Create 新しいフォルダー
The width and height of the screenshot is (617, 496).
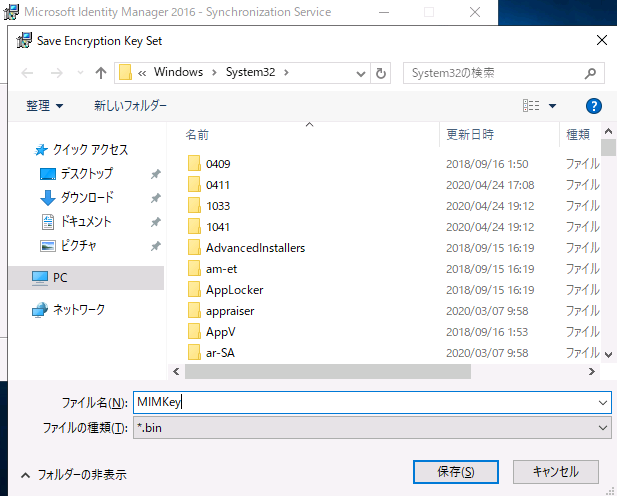tap(130, 106)
